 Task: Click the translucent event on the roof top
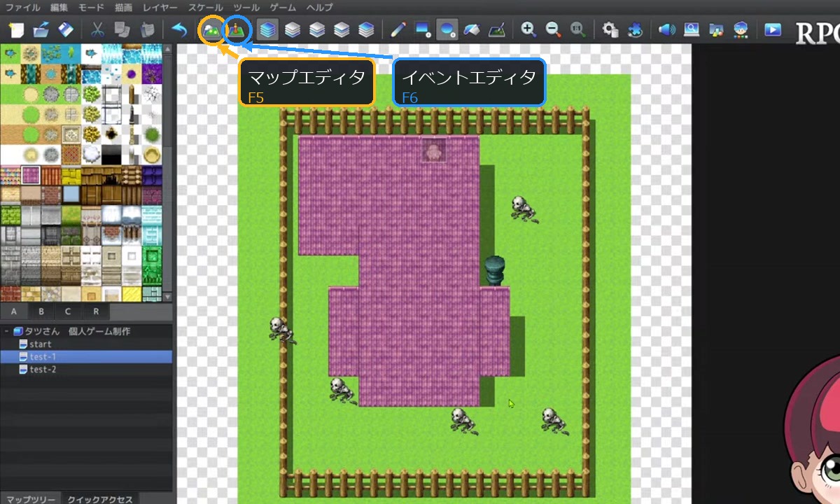pyautogui.click(x=434, y=150)
